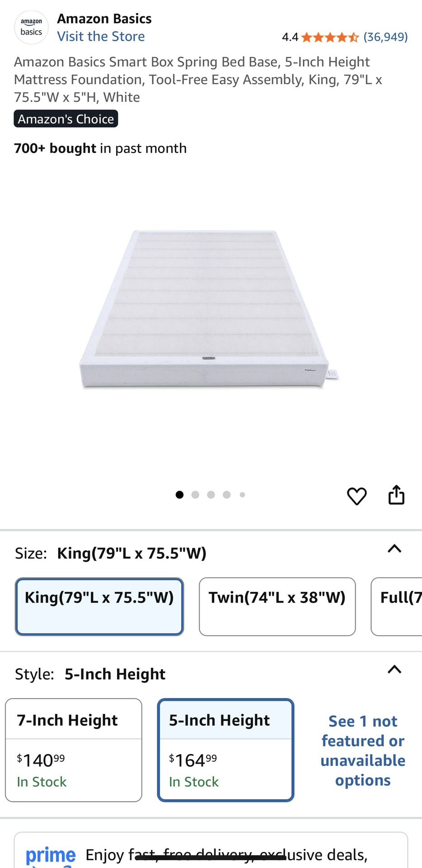Collapse the Size section chevron

[x=394, y=549]
